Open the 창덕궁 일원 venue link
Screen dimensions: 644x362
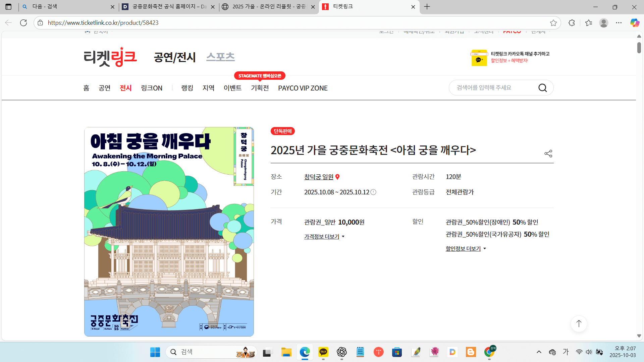[318, 177]
